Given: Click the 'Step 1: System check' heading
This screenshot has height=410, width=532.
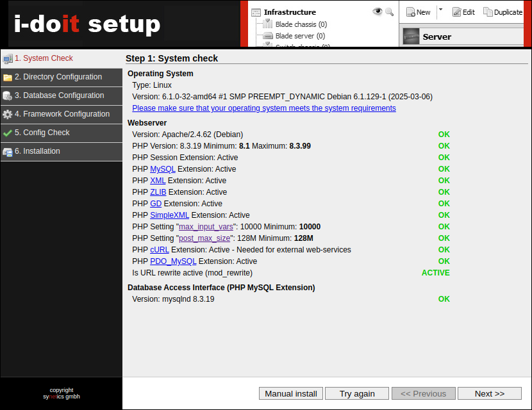Looking at the screenshot, I should pyautogui.click(x=172, y=58).
